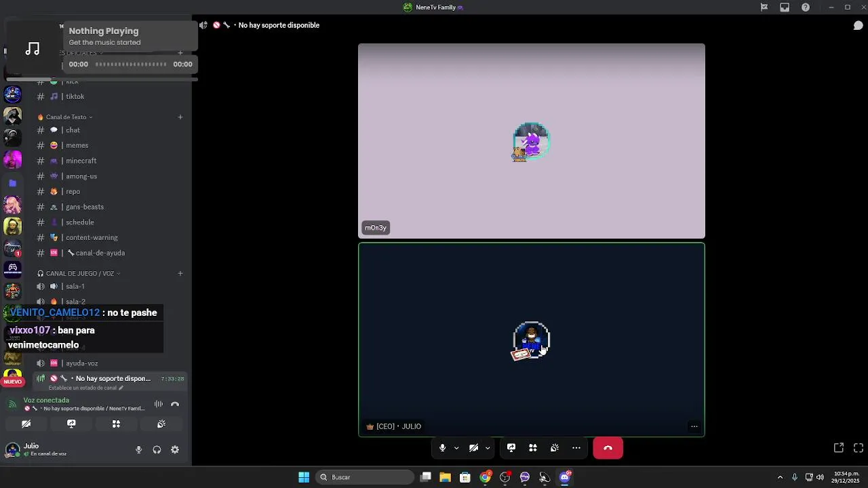The width and height of the screenshot is (868, 488).
Task: Select m0n3y's video tile
Action: click(x=532, y=141)
